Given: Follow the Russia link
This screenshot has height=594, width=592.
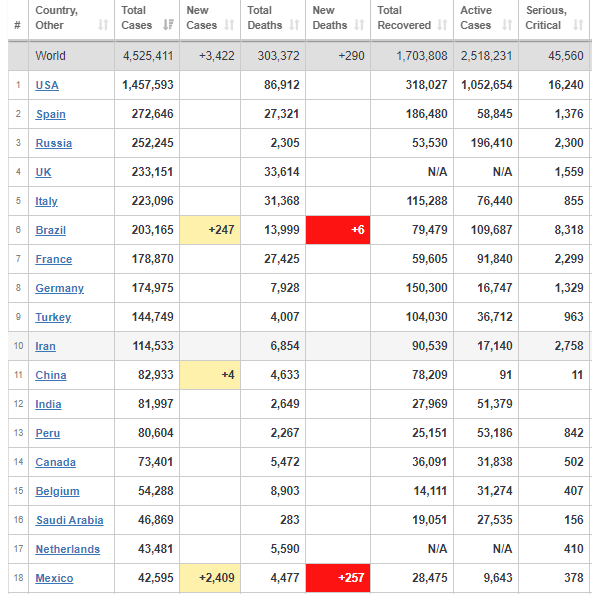Looking at the screenshot, I should point(53,143).
